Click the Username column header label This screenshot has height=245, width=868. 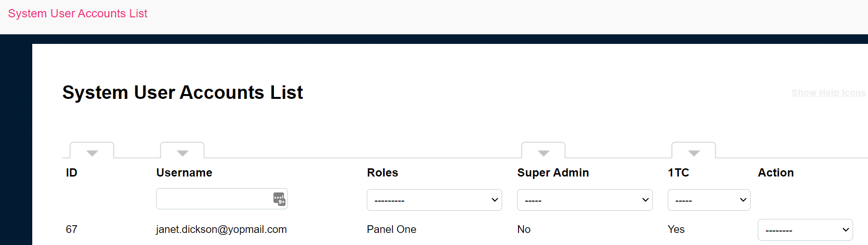[x=184, y=173]
